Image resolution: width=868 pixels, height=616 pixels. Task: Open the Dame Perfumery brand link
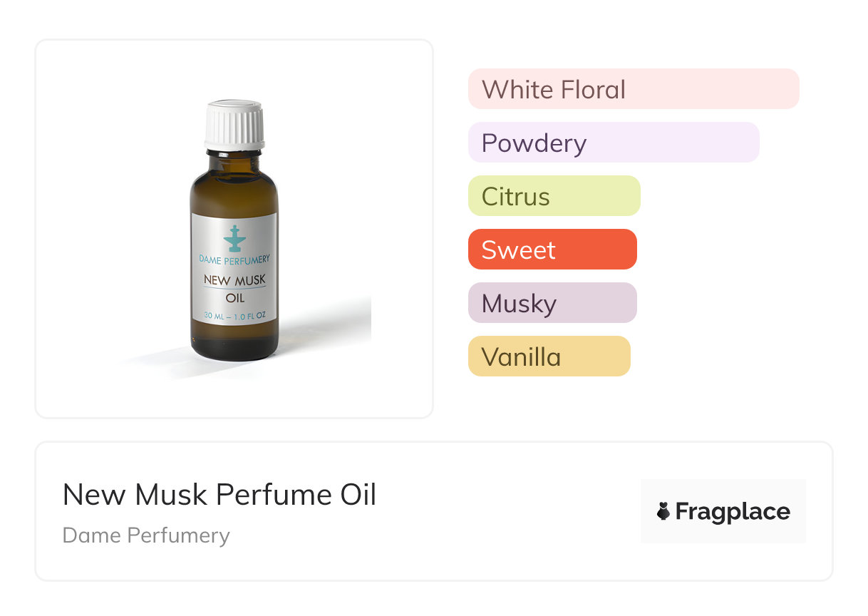pos(146,535)
